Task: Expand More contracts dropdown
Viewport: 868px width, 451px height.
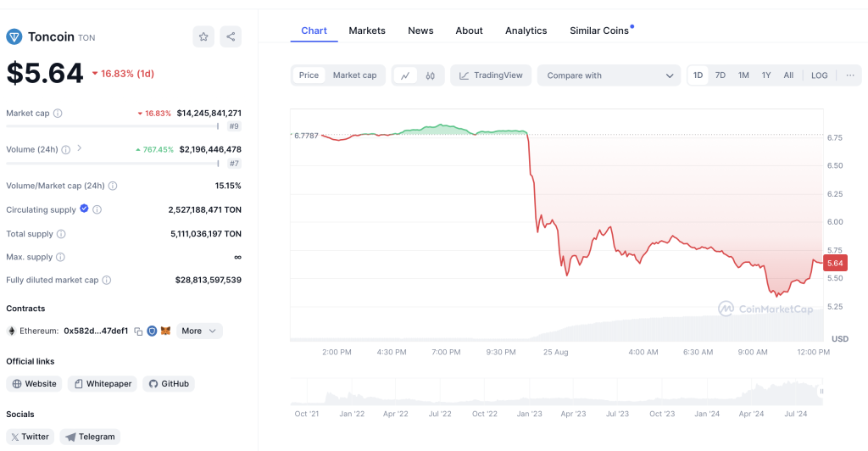Action: tap(199, 331)
